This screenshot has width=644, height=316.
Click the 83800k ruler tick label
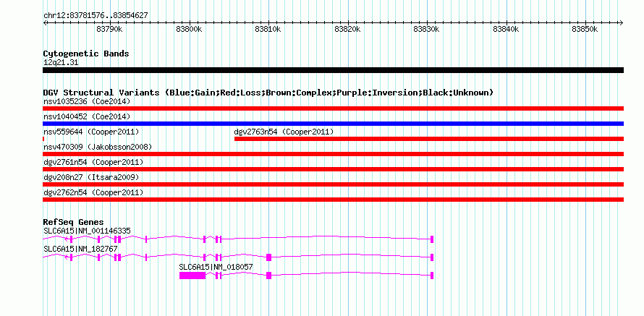click(x=189, y=29)
